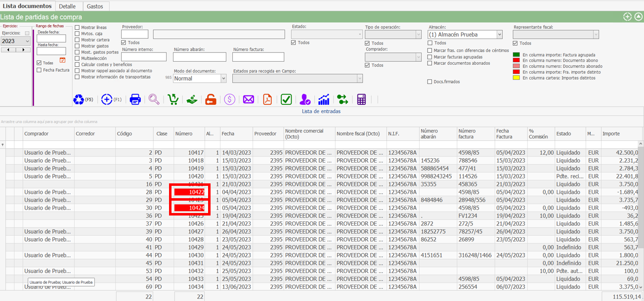Switch to the Detalle tab
Image resolution: width=644 pixels, height=301 pixels.
coord(67,6)
